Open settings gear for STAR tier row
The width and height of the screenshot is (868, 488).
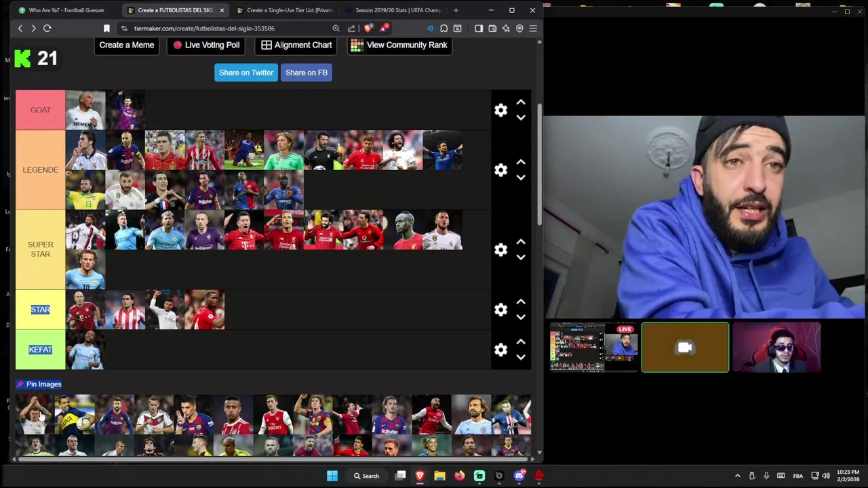coord(500,310)
